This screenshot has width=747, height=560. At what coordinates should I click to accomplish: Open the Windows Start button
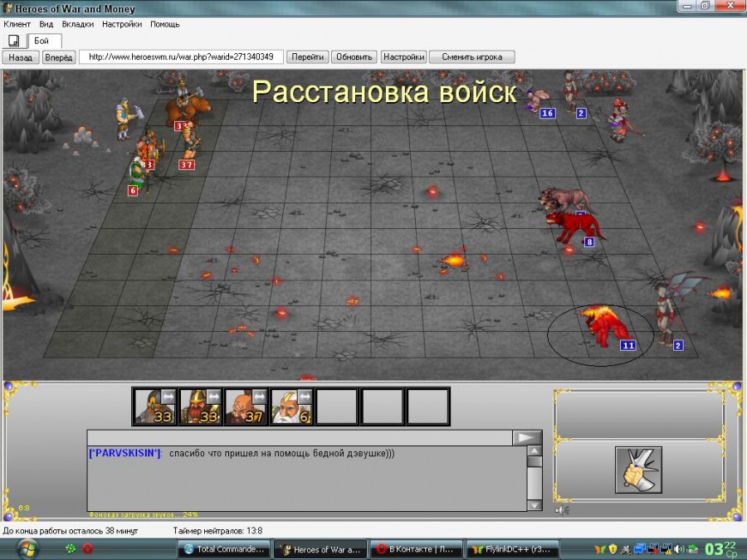coord(27,549)
